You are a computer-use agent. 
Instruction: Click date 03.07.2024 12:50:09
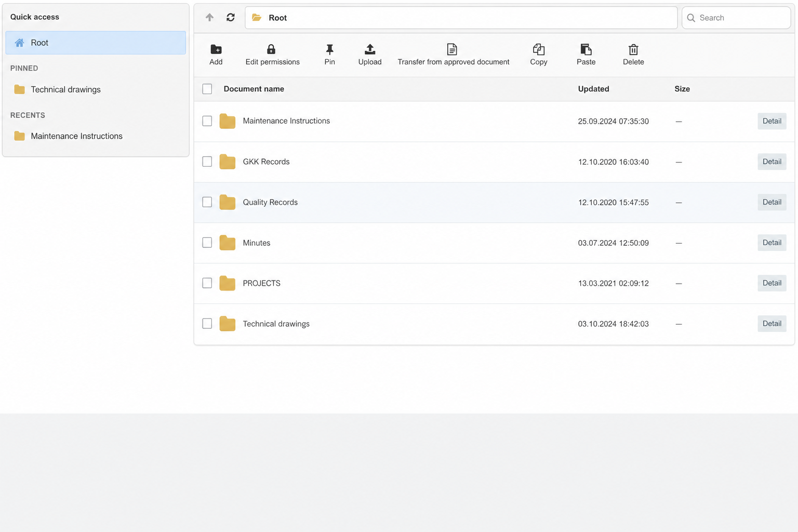pyautogui.click(x=613, y=243)
